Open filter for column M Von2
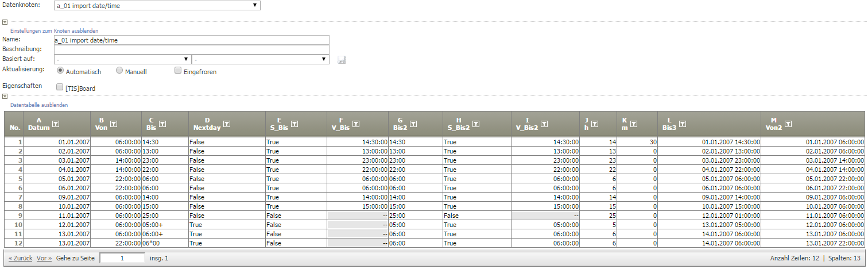 [788, 124]
